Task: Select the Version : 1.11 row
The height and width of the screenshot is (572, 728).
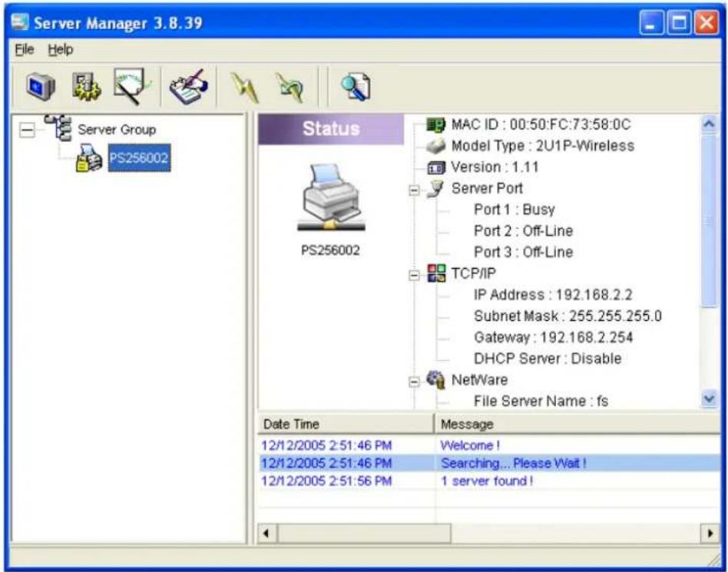Action: [495, 167]
